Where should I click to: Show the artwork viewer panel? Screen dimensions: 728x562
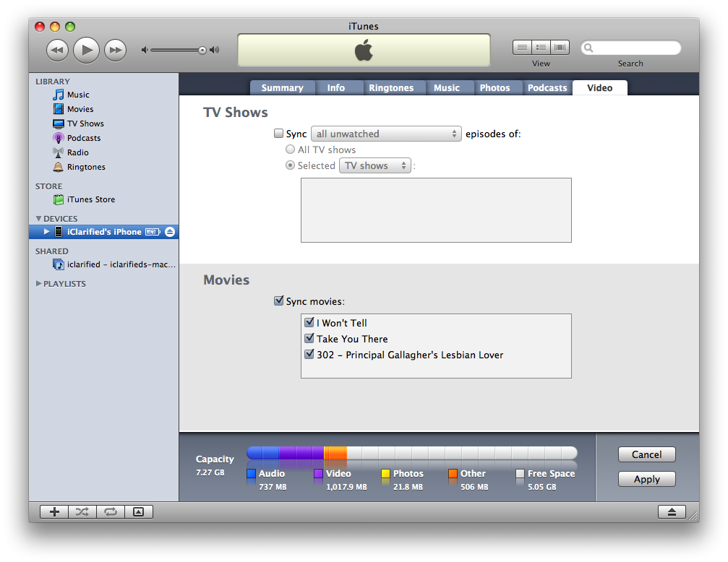pyautogui.click(x=139, y=511)
